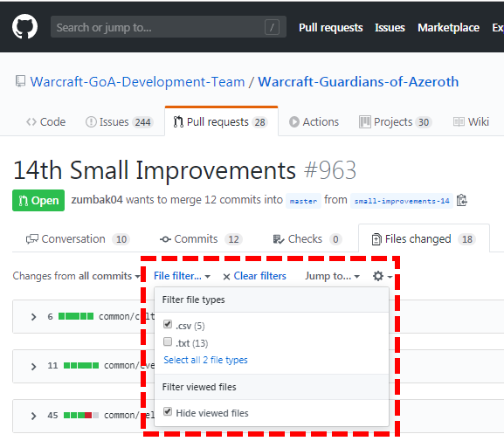
Task: Click the Actions tab play icon
Action: [x=293, y=122]
